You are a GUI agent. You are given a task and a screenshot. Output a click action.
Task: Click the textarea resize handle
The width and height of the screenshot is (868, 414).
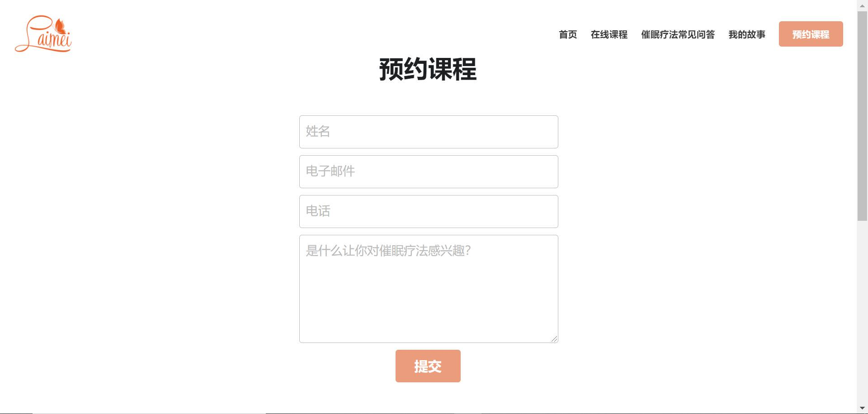point(555,339)
